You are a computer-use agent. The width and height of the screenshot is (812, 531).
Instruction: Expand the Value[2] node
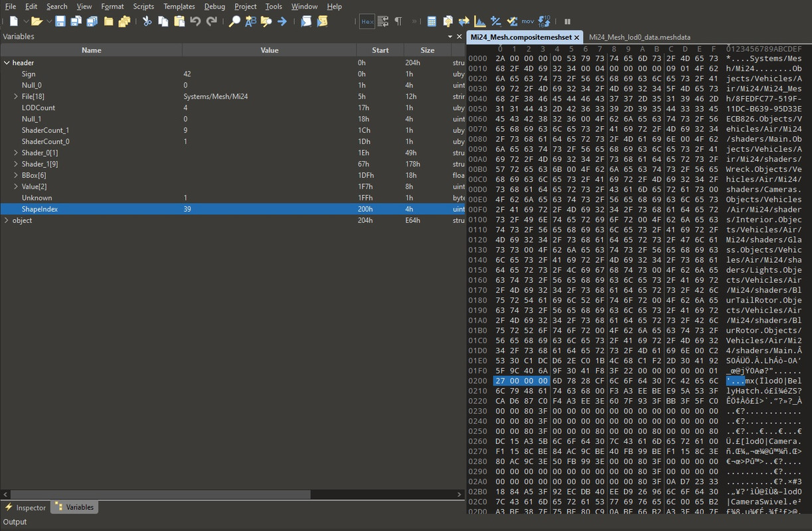click(16, 187)
